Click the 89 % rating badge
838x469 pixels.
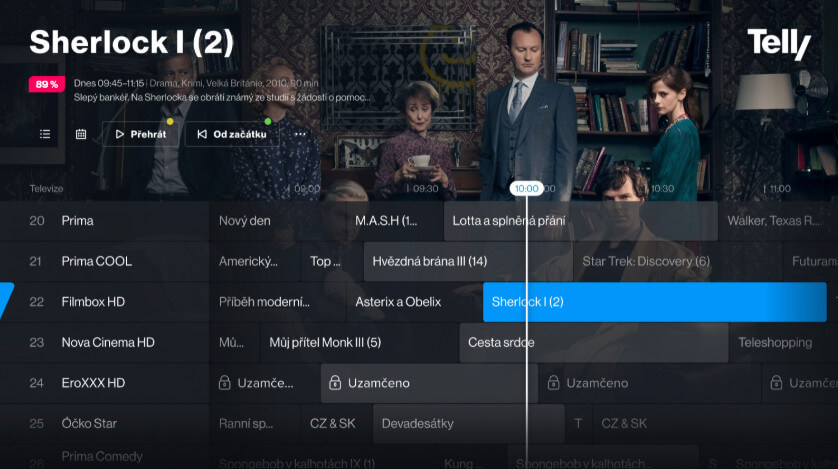pyautogui.click(x=46, y=84)
